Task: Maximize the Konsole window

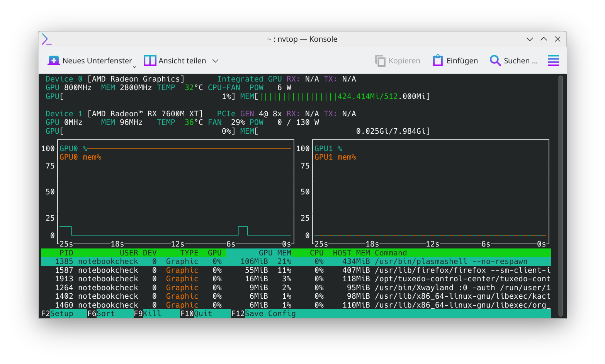Action: coord(544,39)
